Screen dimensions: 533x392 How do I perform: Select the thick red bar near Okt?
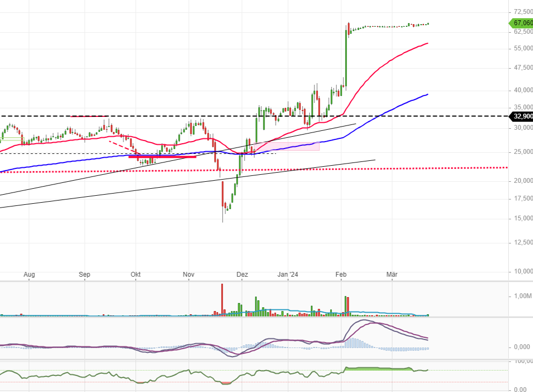tap(162, 157)
